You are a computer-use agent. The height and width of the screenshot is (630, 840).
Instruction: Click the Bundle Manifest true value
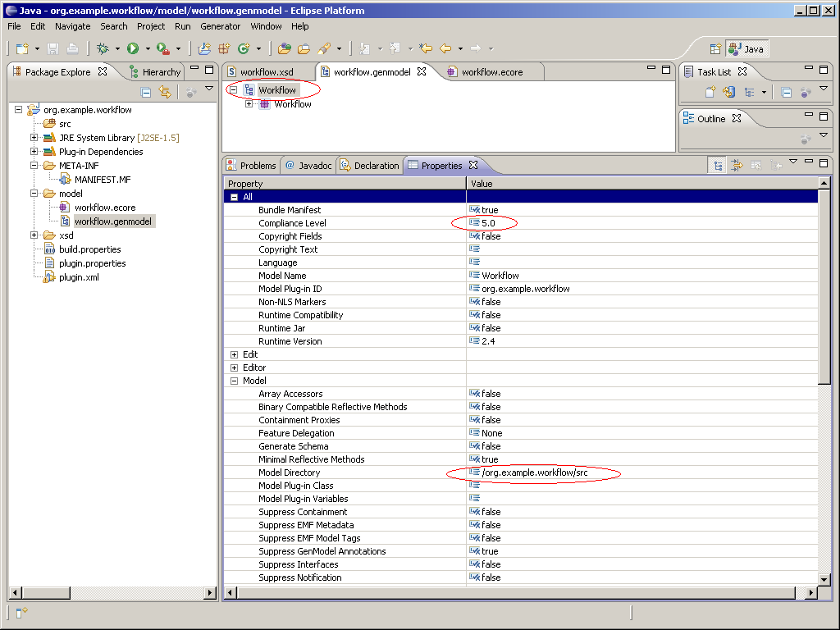click(490, 210)
